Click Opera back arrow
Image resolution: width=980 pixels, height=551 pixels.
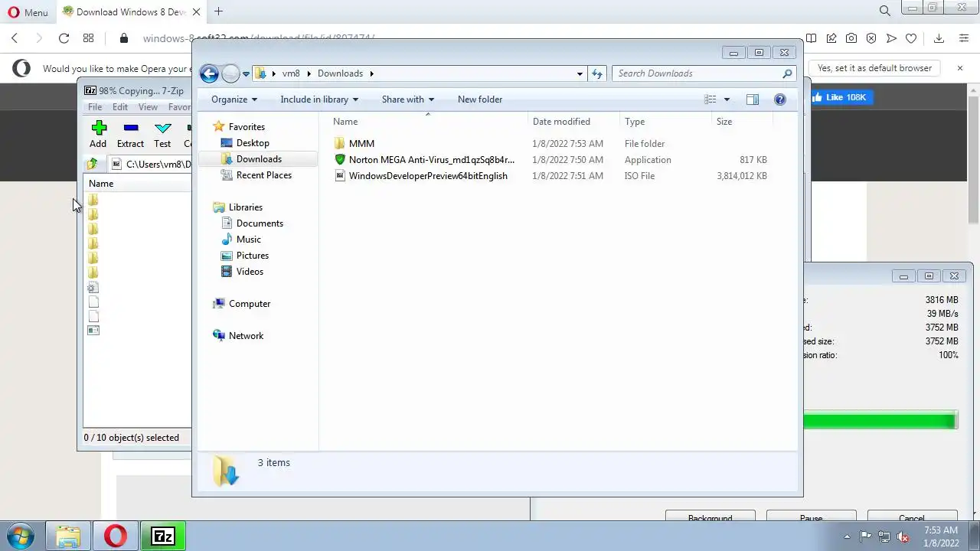[x=15, y=38]
